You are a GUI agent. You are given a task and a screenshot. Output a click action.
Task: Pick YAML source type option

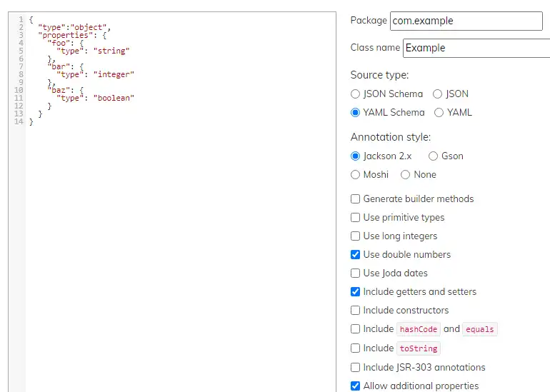pyautogui.click(x=439, y=112)
